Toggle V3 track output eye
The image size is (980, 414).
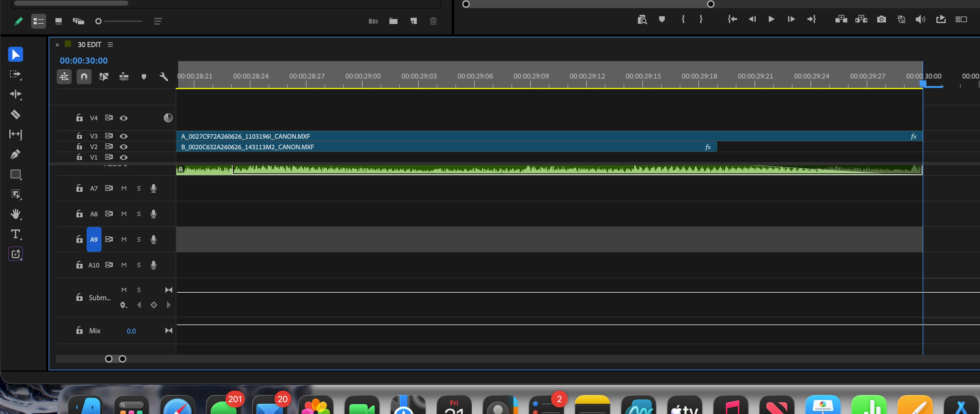click(124, 136)
